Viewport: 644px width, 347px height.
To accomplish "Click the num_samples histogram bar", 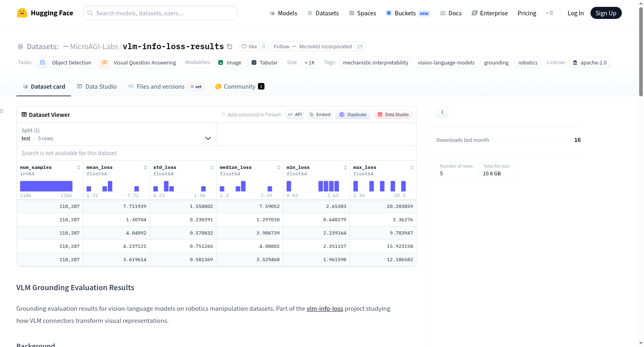I will tap(46, 186).
